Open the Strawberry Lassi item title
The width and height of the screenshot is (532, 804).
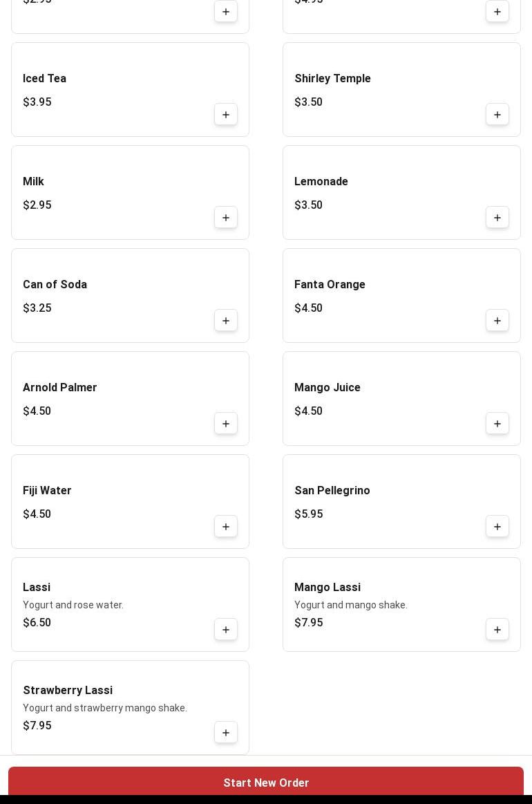68,691
